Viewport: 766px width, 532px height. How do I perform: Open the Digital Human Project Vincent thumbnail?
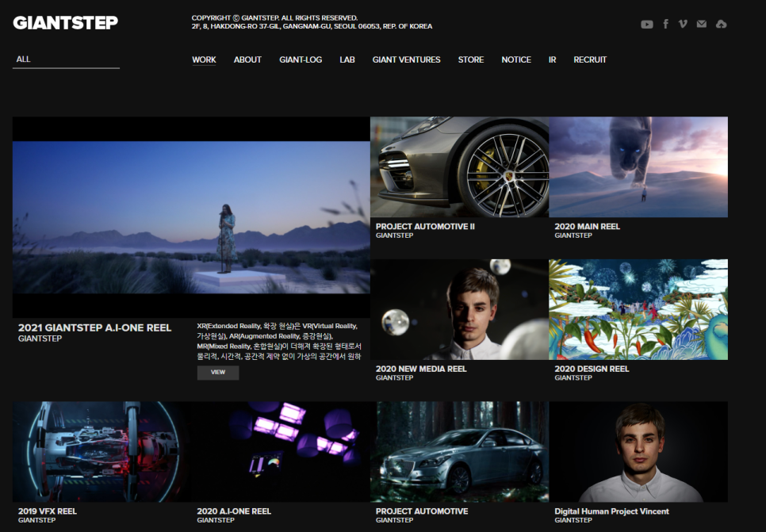638,452
